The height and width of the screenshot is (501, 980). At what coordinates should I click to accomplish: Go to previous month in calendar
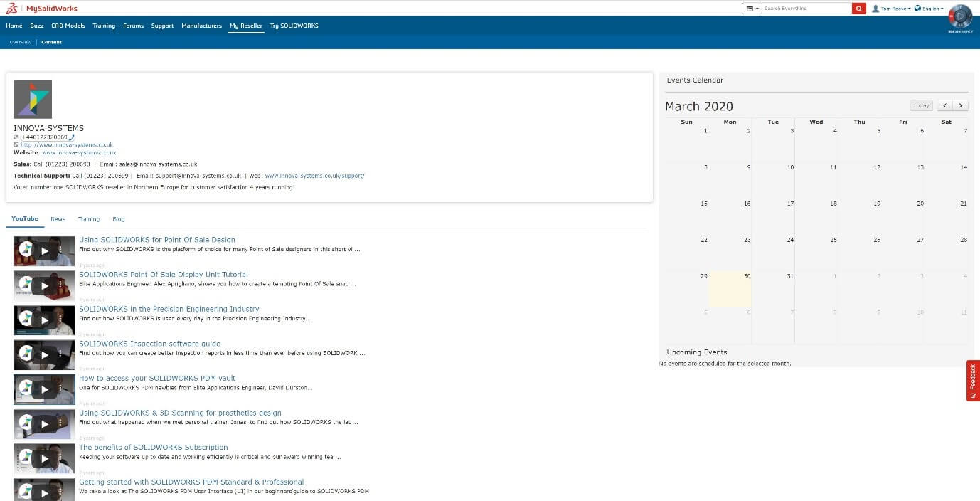point(945,105)
